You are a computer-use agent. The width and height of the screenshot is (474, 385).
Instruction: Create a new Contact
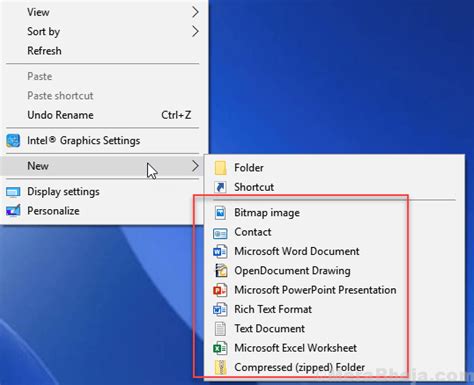coord(334,232)
